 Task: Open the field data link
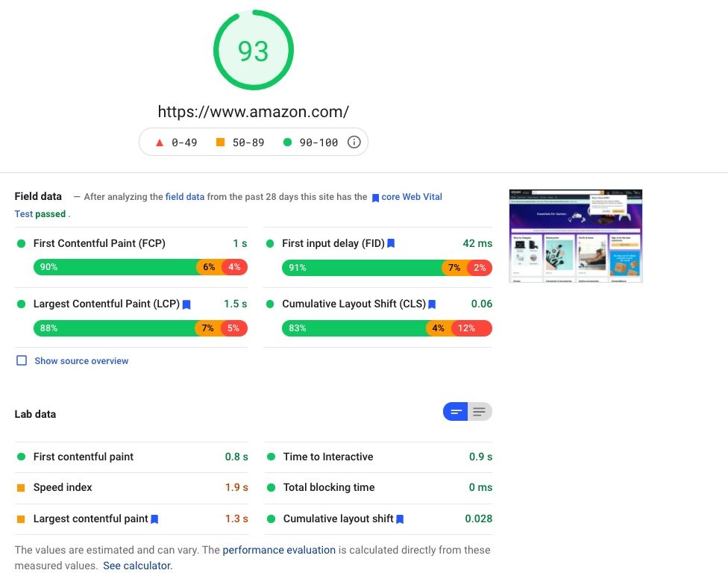coord(185,196)
